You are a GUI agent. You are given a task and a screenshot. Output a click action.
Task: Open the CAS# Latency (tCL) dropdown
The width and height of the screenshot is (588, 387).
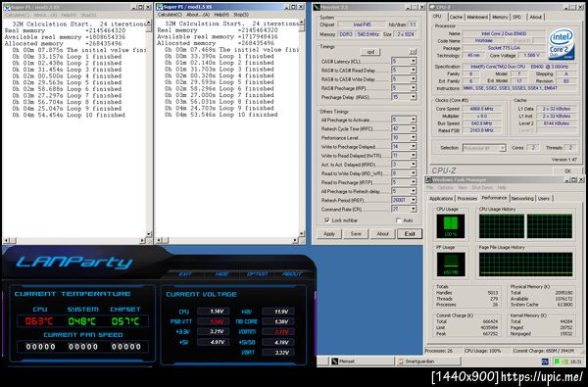(x=413, y=61)
